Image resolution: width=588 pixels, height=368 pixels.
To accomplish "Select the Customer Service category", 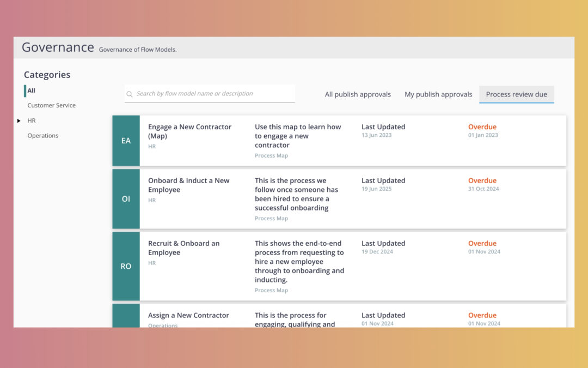I will click(x=51, y=105).
